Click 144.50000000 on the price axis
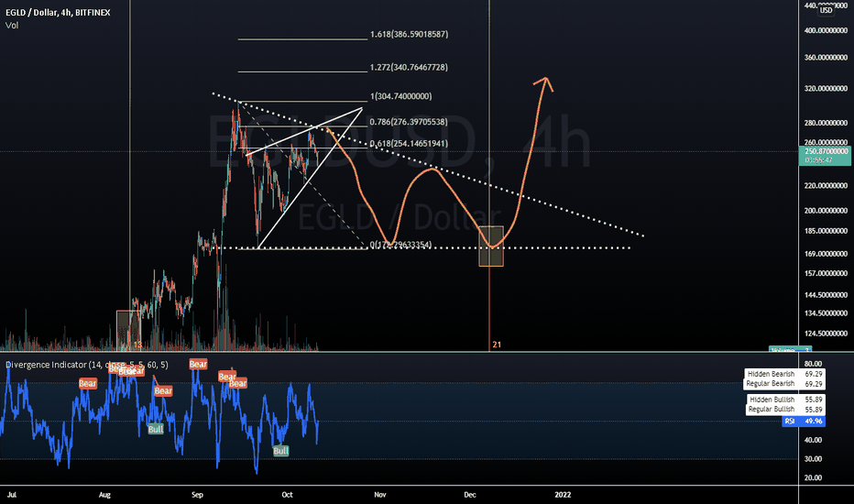The width and height of the screenshot is (854, 504). coord(826,295)
